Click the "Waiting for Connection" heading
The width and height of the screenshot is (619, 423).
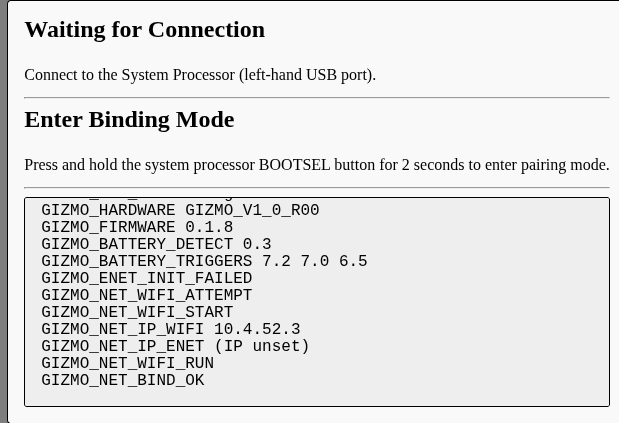144,29
